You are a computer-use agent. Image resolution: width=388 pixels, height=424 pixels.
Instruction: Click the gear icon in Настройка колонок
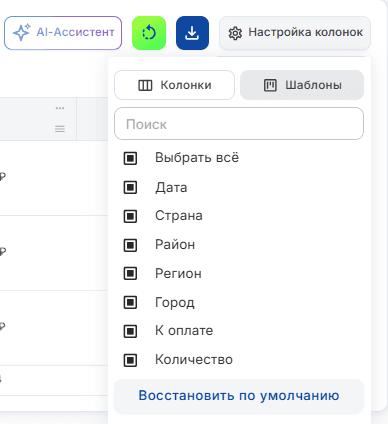pyautogui.click(x=235, y=33)
